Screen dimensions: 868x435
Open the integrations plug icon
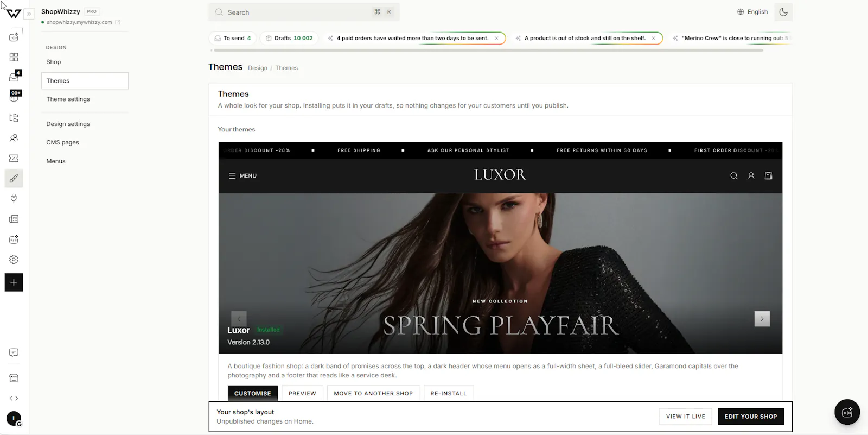(x=14, y=199)
